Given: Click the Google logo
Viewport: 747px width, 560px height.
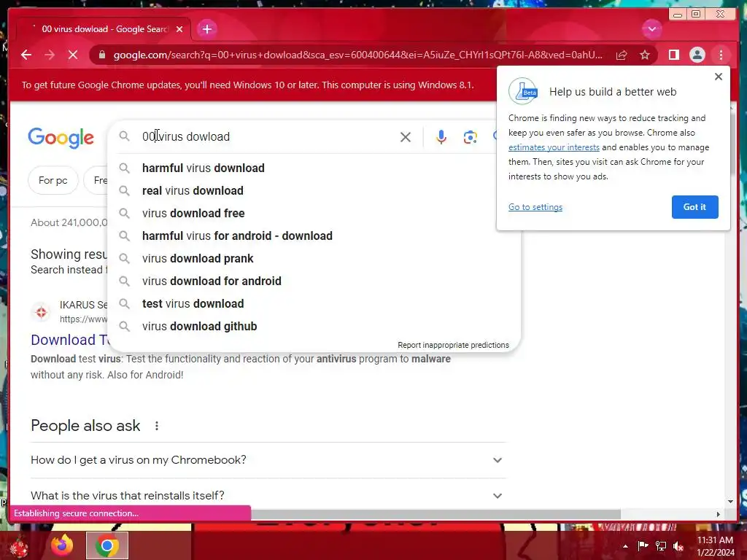Looking at the screenshot, I should coord(61,138).
